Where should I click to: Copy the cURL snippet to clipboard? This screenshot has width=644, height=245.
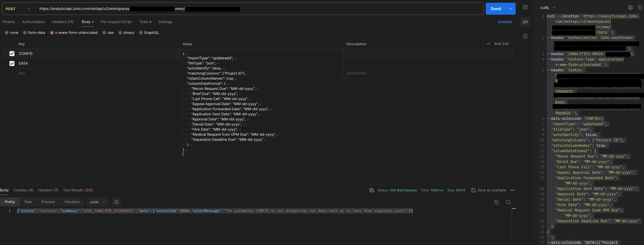(640, 7)
